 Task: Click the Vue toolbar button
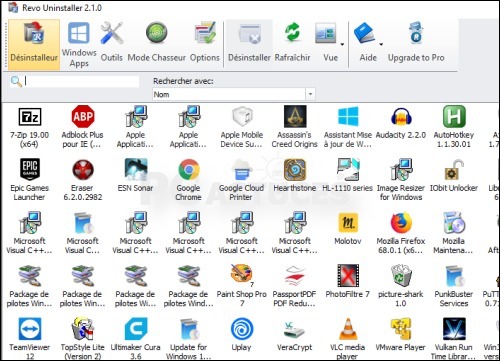point(327,42)
